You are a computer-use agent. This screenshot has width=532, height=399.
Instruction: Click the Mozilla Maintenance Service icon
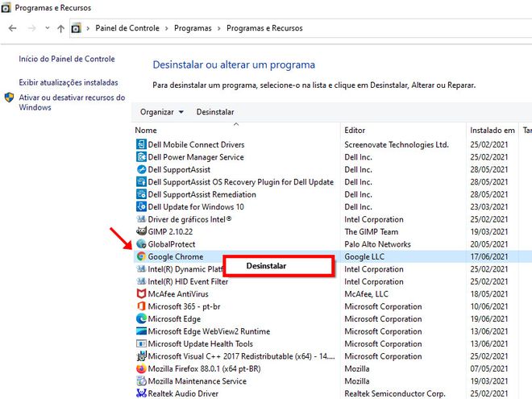pyautogui.click(x=141, y=381)
